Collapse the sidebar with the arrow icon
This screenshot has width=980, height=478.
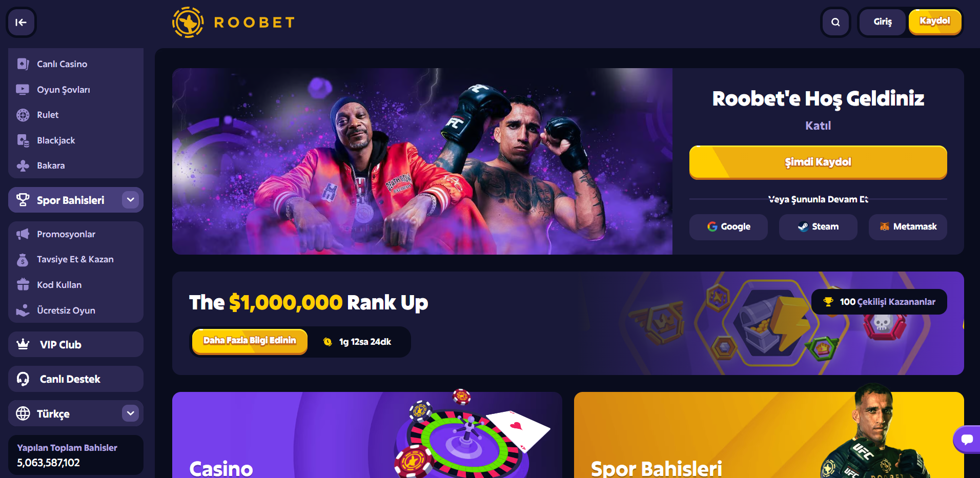21,22
